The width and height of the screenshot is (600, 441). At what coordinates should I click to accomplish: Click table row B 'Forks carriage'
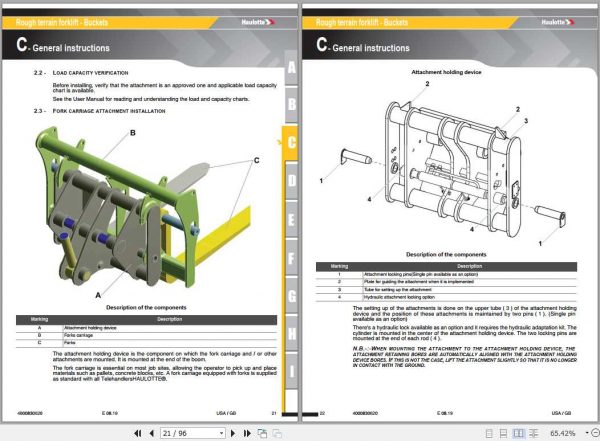tap(147, 335)
